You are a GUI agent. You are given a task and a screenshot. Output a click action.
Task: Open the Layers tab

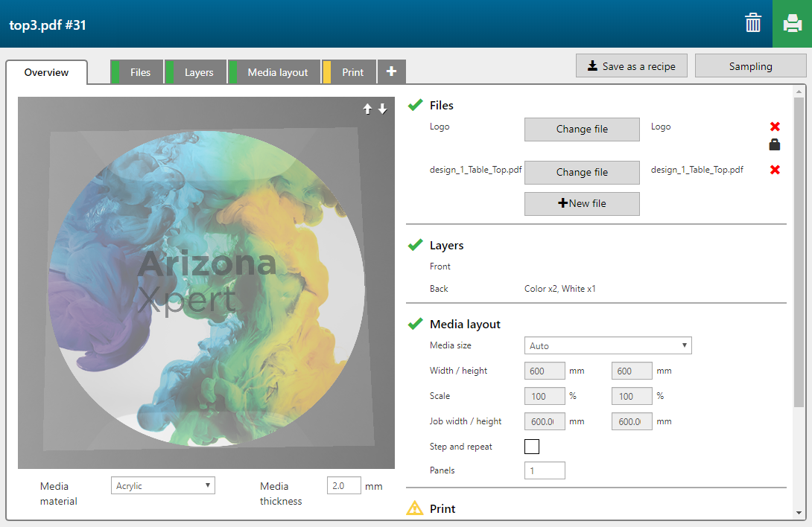click(x=196, y=72)
